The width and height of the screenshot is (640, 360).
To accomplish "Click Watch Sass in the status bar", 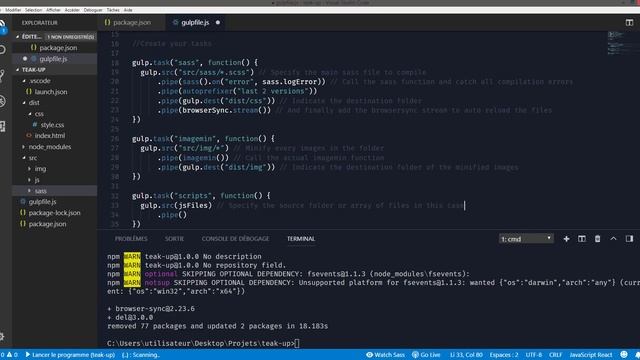I will [x=385, y=355].
